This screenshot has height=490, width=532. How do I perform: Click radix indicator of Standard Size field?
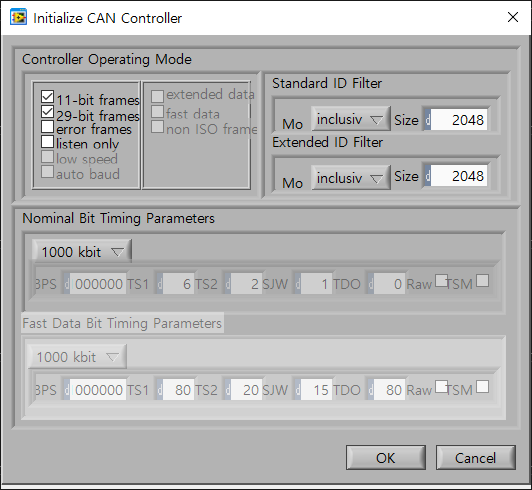tap(428, 119)
